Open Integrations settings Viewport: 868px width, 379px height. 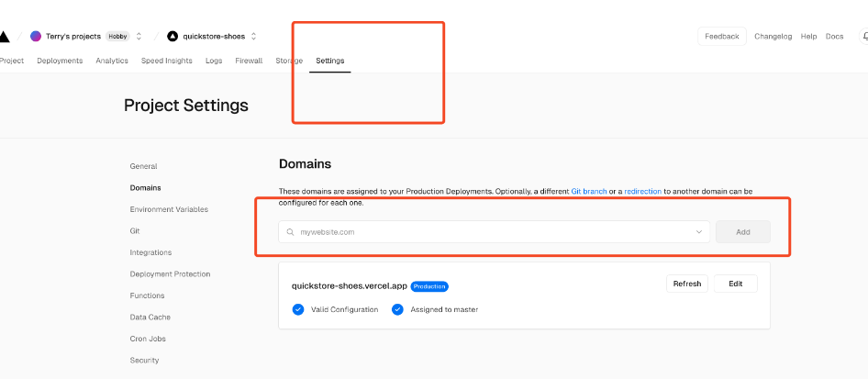(150, 252)
